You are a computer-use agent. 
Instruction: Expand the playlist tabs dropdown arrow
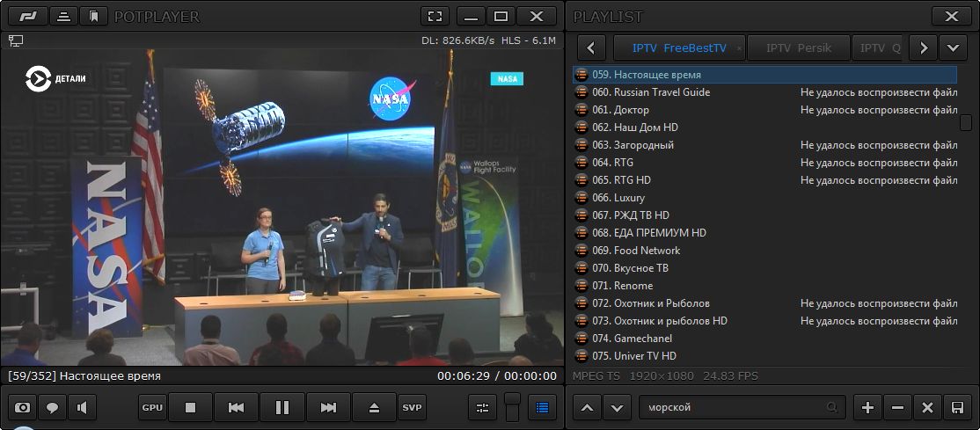[953, 48]
